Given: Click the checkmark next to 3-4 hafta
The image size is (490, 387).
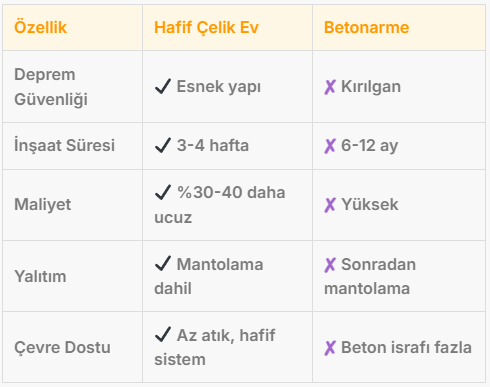Looking at the screenshot, I should click(163, 145).
